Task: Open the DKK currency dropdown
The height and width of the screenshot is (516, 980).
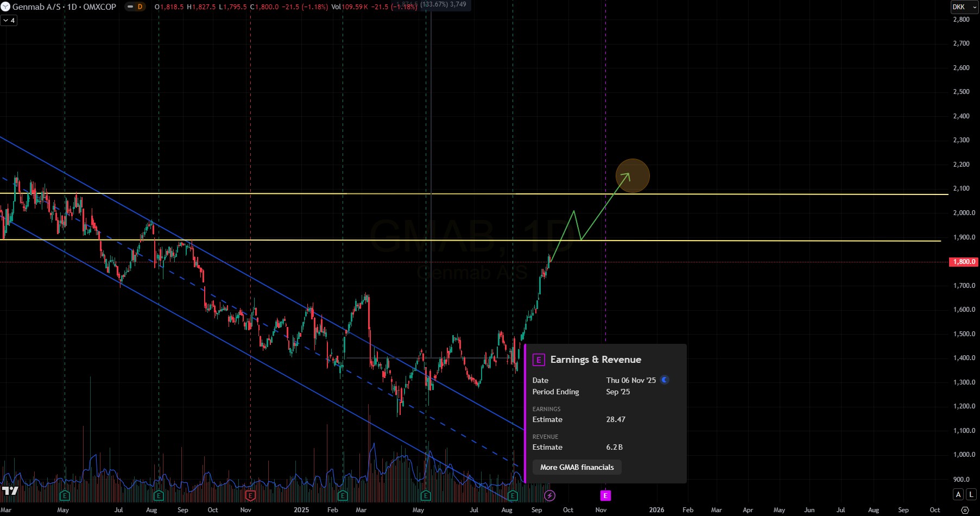Action: tap(964, 7)
